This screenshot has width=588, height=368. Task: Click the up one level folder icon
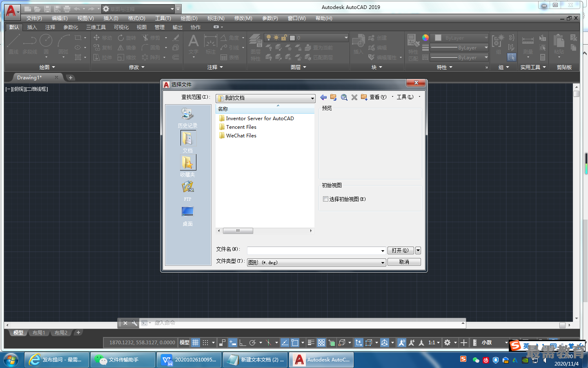pyautogui.click(x=334, y=97)
